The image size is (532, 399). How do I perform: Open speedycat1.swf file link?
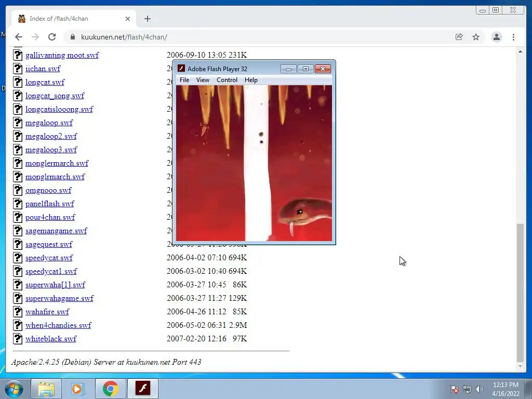pos(51,271)
